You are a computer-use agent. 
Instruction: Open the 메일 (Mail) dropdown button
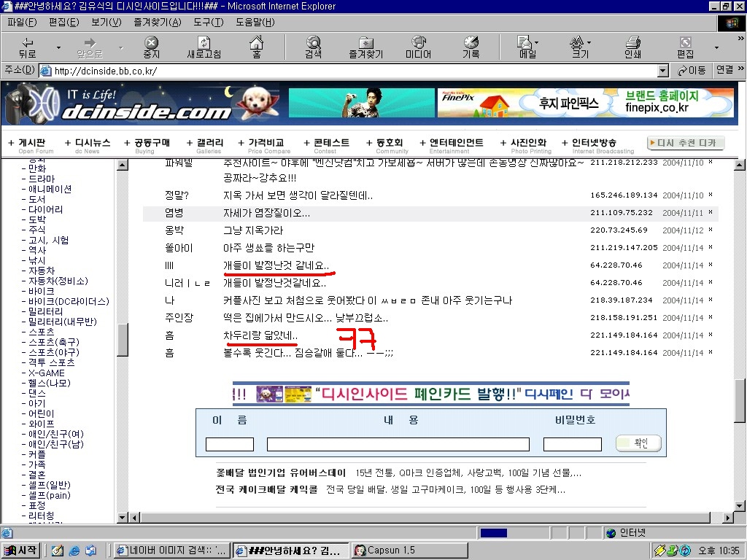[x=528, y=47]
